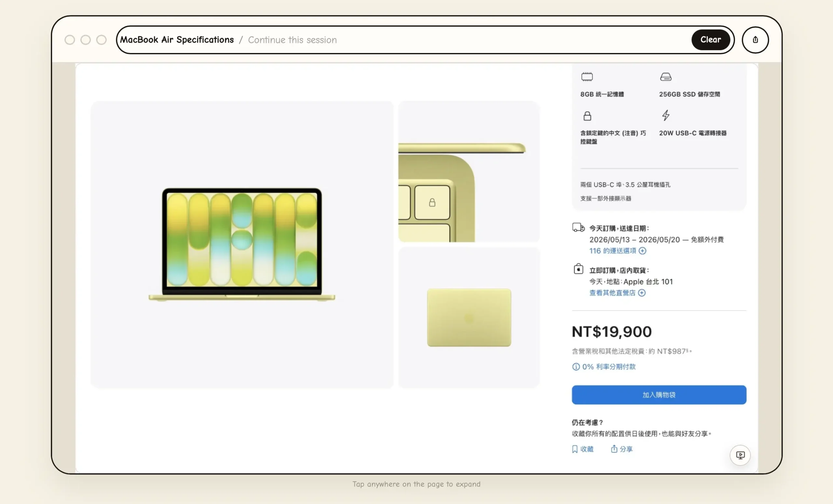The height and width of the screenshot is (504, 833).
Task: Open the closed yellow MacBook lid image
Action: pos(469,318)
